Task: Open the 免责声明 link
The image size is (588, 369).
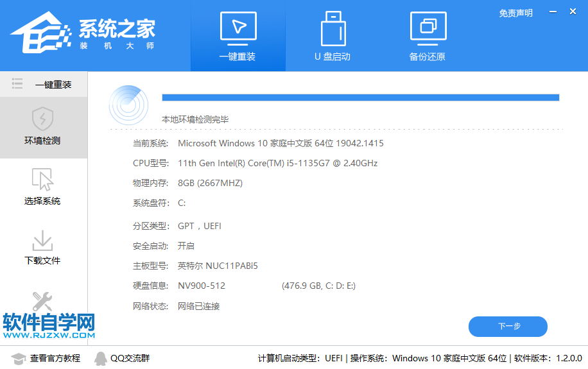Action: (x=515, y=13)
